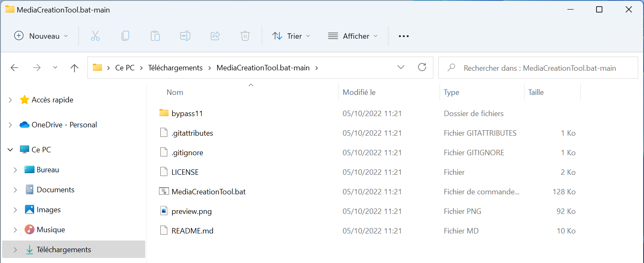Viewport: 644px width, 263px height.
Task: Click the Rename icon in toolbar
Action: [185, 36]
